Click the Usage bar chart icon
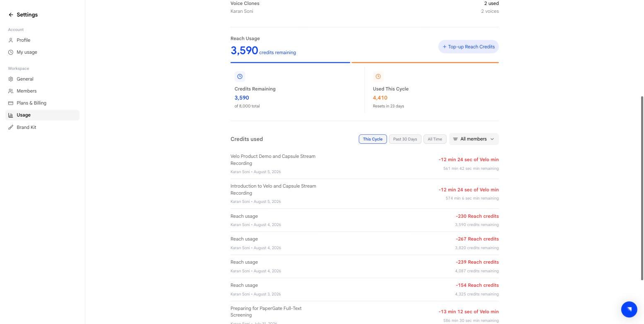Viewport: 644px width, 324px height. click(x=11, y=115)
